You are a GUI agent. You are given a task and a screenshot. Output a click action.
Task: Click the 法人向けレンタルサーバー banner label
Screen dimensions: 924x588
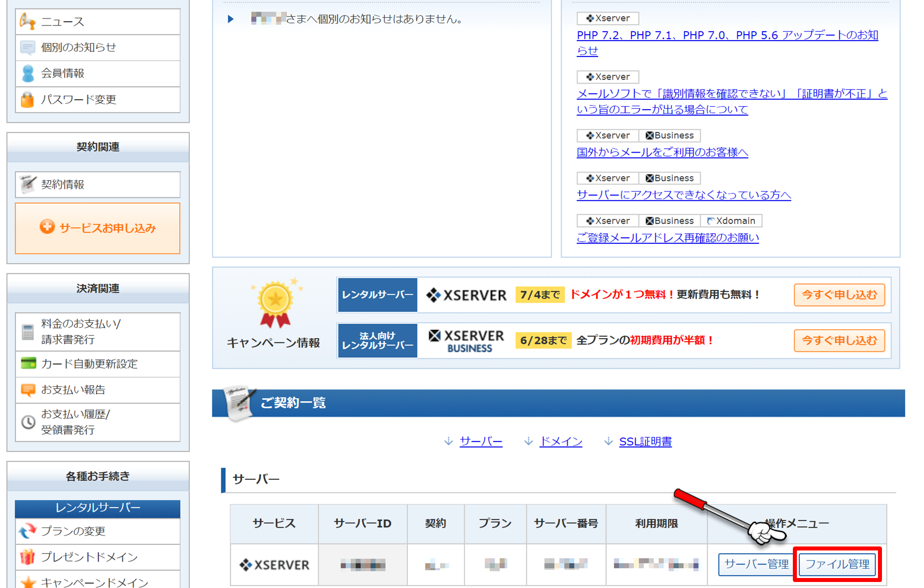click(x=377, y=340)
